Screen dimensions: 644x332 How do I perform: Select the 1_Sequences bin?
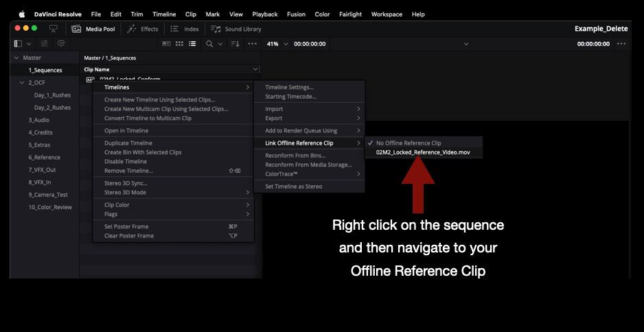[45, 70]
